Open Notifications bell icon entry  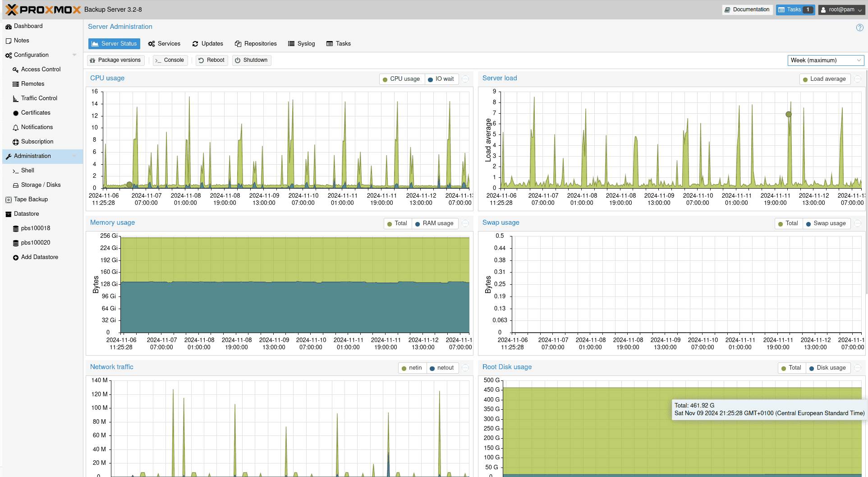[x=16, y=128]
